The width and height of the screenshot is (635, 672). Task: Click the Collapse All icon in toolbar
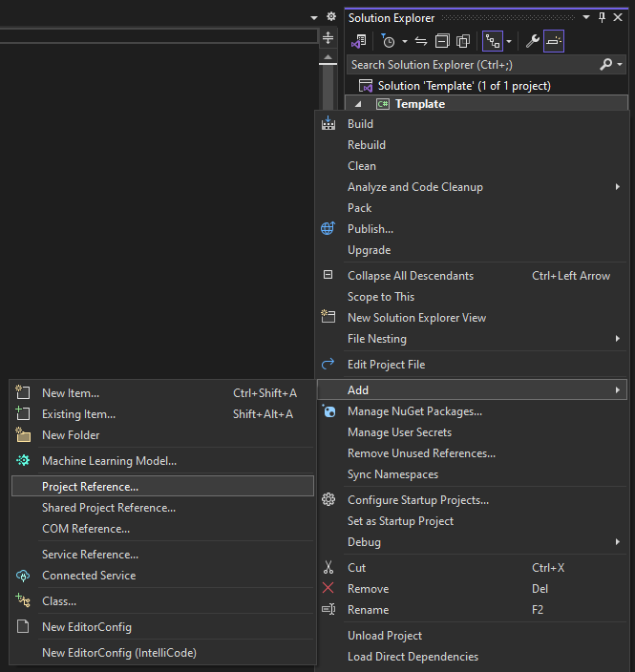point(442,41)
